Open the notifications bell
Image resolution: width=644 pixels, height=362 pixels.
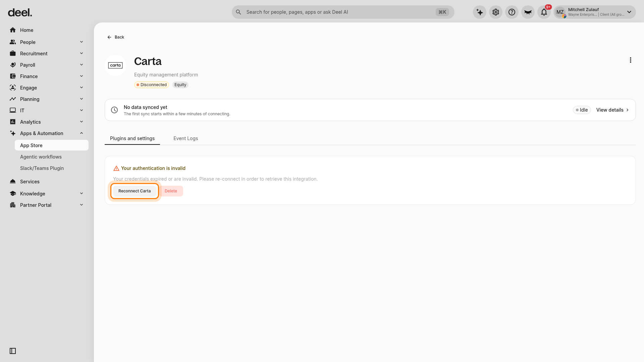[544, 12]
